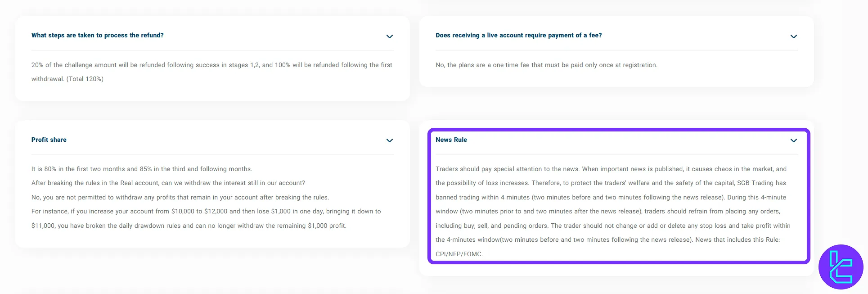Click the refund process question heading

(98, 35)
